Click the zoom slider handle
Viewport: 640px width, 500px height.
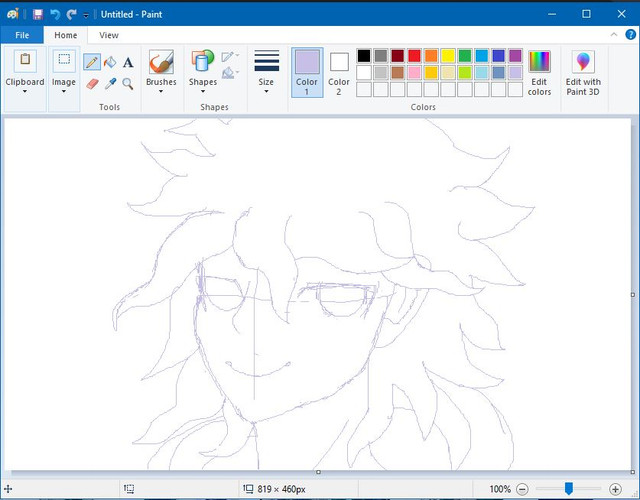tap(569, 488)
